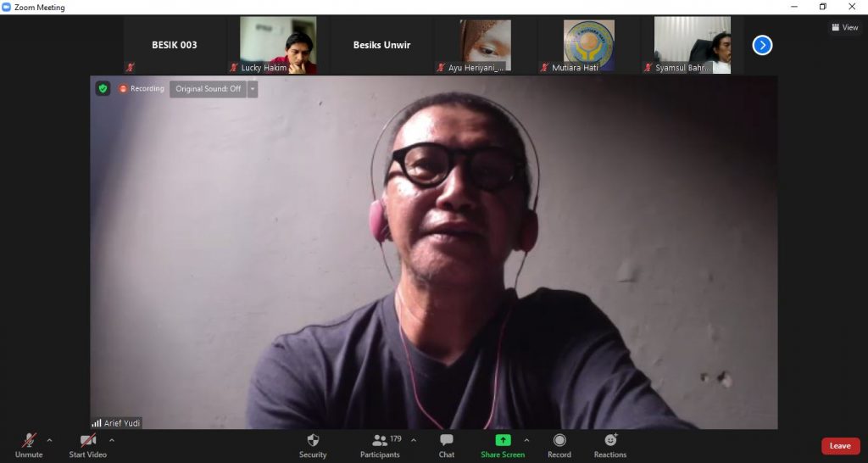Expand video options arrow beside Start Video
Image resolution: width=868 pixels, height=463 pixels.
tap(112, 440)
